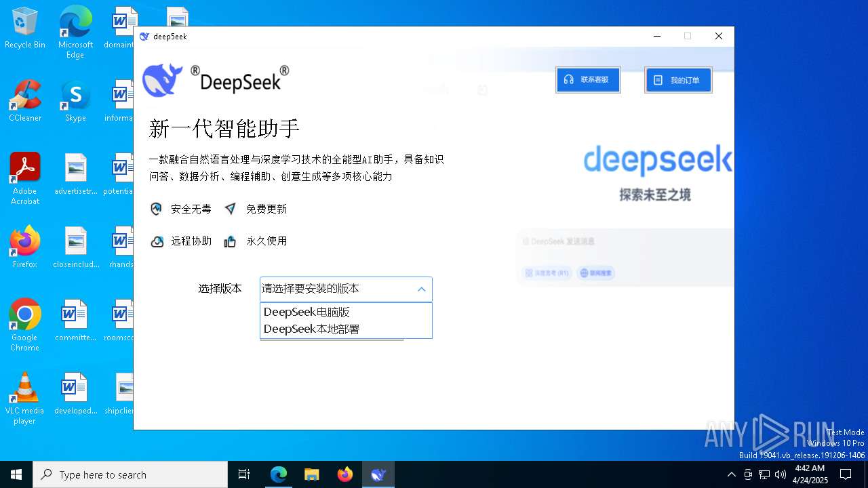
Task: Open the notification center icon
Action: (846, 474)
